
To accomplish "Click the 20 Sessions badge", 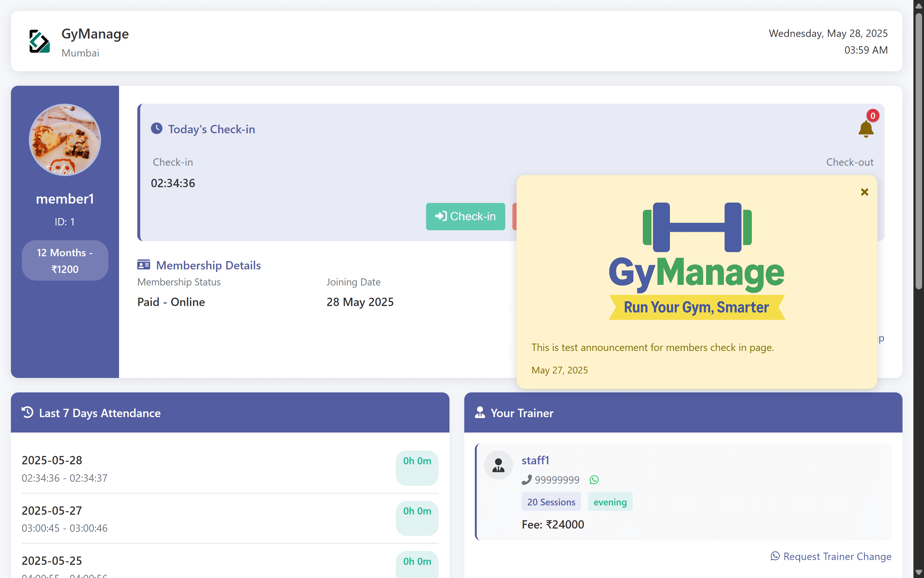I will pyautogui.click(x=551, y=502).
